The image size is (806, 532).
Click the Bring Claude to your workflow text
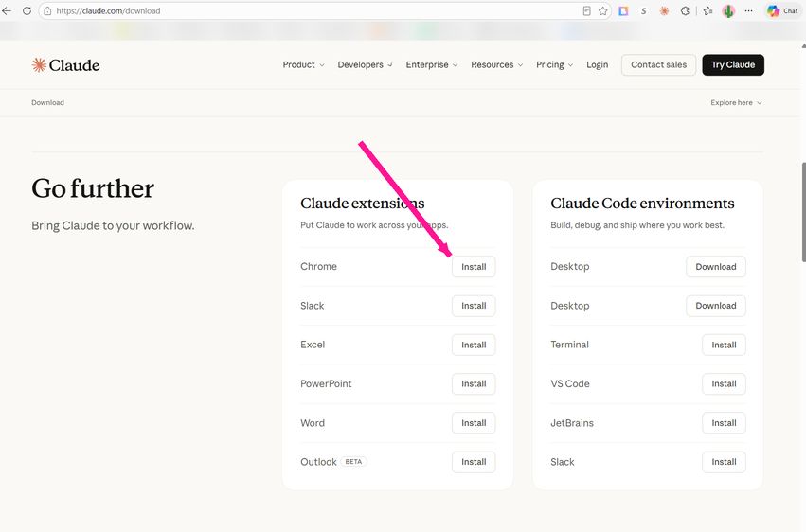113,225
